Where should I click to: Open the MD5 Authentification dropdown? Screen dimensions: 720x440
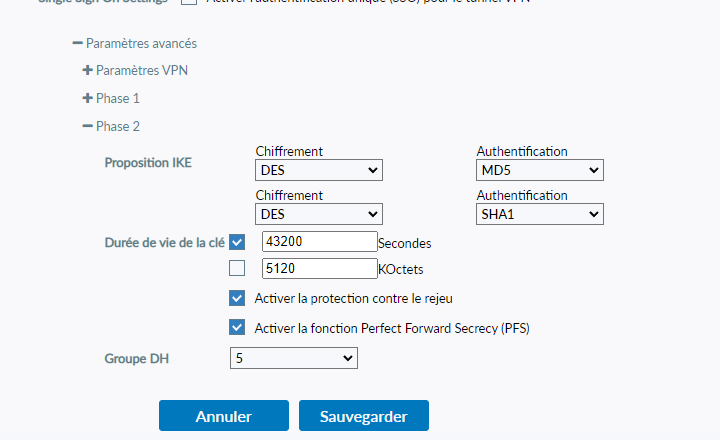coord(540,171)
